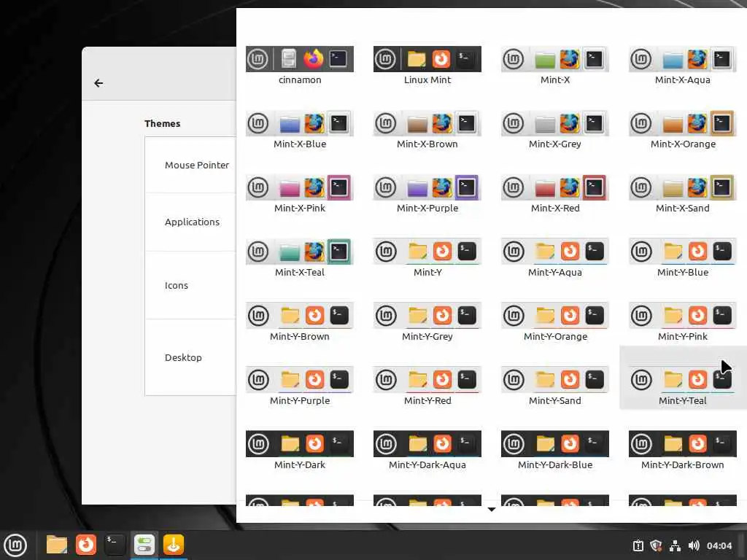Pick Mint-X-Orange theme
Screen dimensions: 747x560
pyautogui.click(x=683, y=130)
